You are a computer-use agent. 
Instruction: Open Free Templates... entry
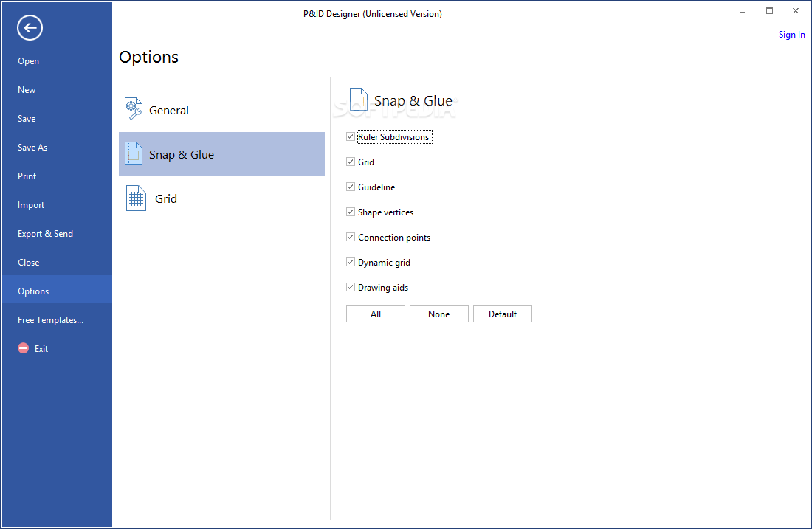coord(51,320)
